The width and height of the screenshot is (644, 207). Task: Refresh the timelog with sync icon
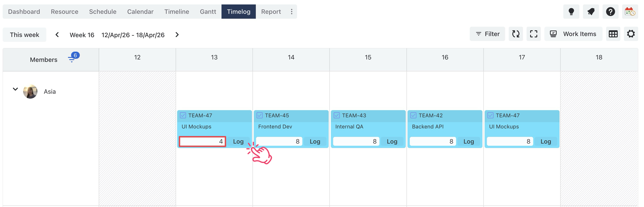(x=515, y=34)
